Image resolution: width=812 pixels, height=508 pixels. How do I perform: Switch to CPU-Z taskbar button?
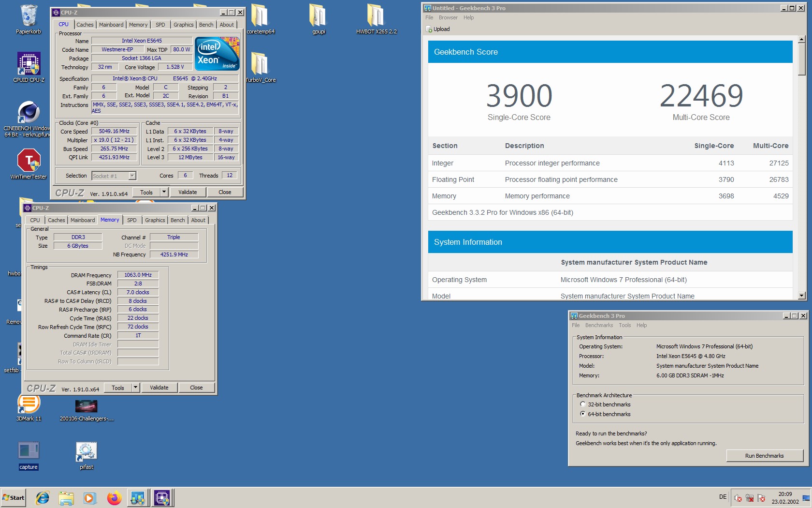pyautogui.click(x=162, y=497)
